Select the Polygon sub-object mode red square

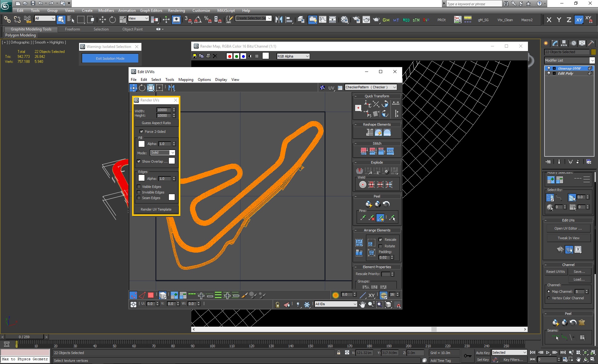click(x=151, y=295)
